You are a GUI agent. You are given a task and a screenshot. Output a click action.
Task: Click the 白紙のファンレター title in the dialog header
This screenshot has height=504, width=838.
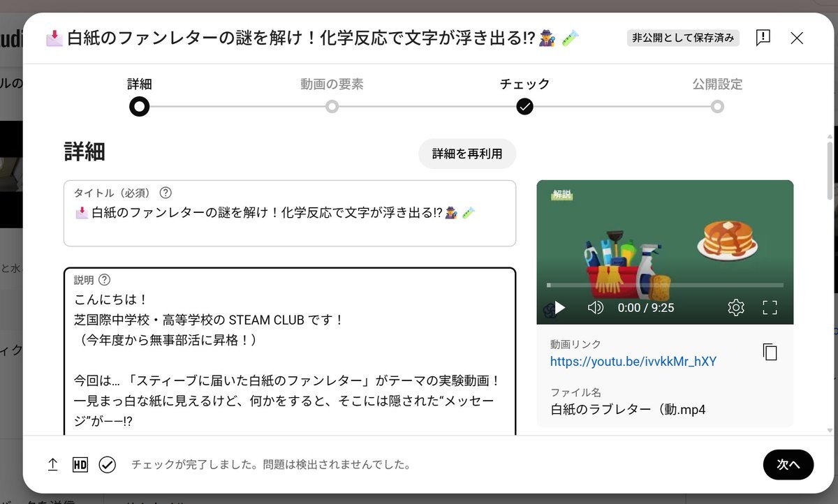tap(313, 38)
